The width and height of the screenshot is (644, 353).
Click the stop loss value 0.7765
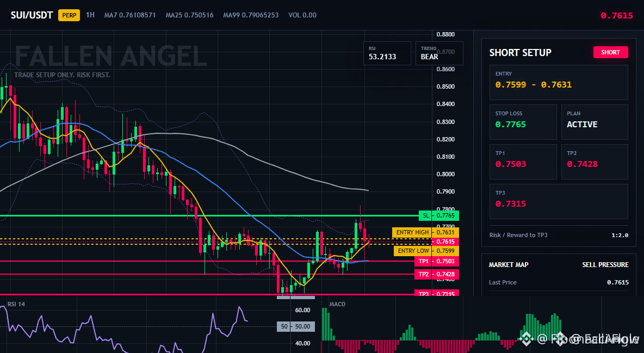511,125
